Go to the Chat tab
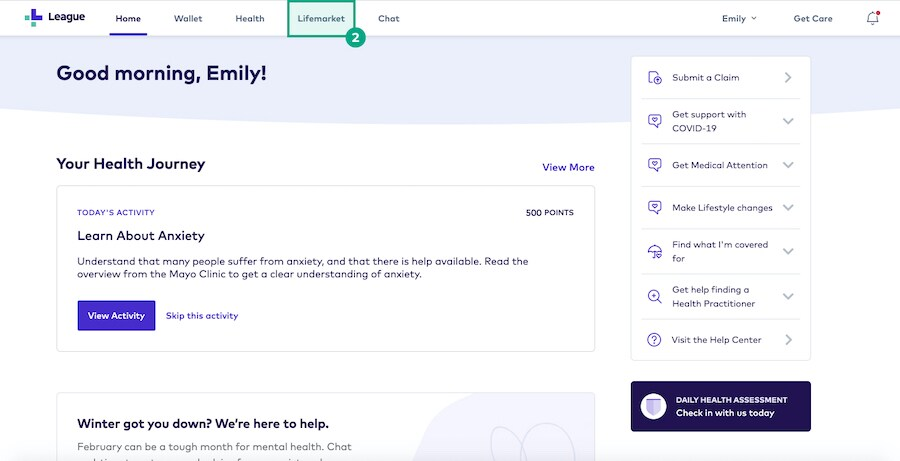The width and height of the screenshot is (900, 461). coord(388,18)
